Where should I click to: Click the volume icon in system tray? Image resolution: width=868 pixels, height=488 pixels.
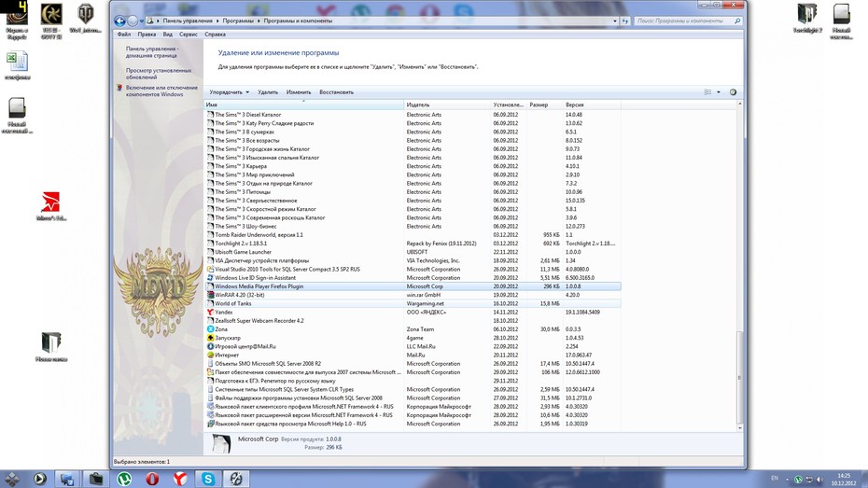[819, 480]
